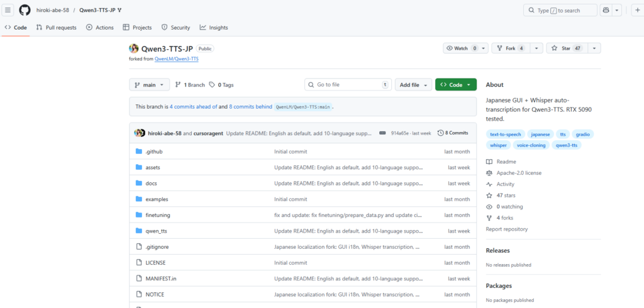Expand the main branch dropdown
The height and width of the screenshot is (308, 644).
tap(149, 85)
